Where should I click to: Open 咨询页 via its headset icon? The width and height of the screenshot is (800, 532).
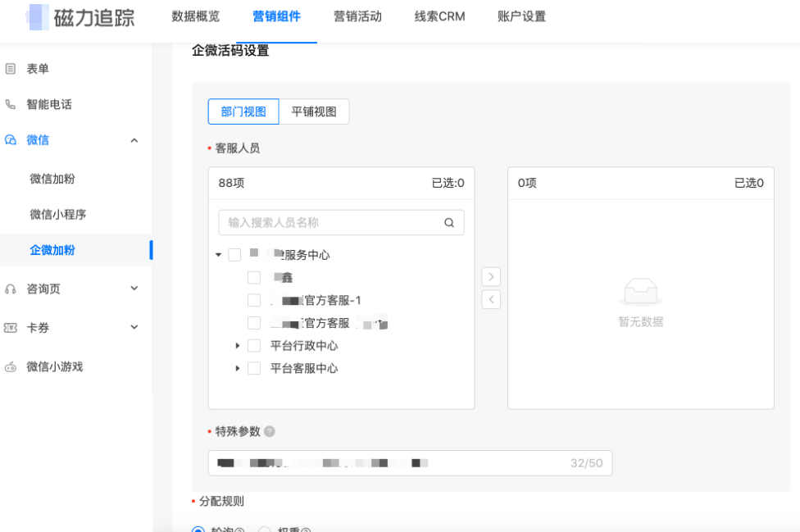(x=9, y=289)
